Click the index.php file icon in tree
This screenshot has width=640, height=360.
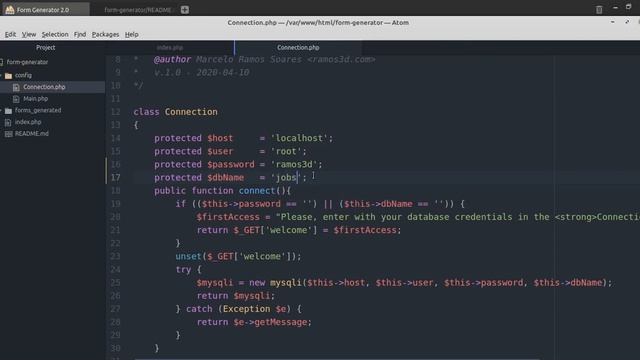[x=8, y=122]
